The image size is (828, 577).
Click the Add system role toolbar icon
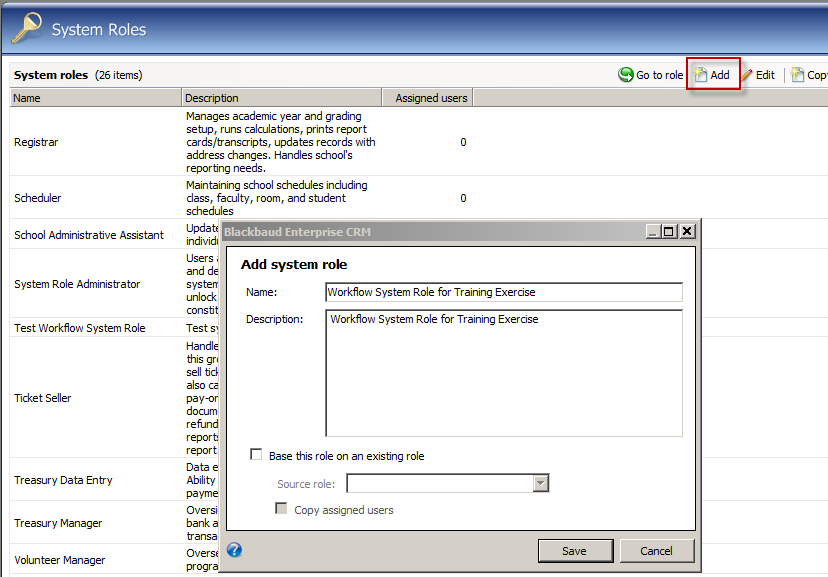702,75
